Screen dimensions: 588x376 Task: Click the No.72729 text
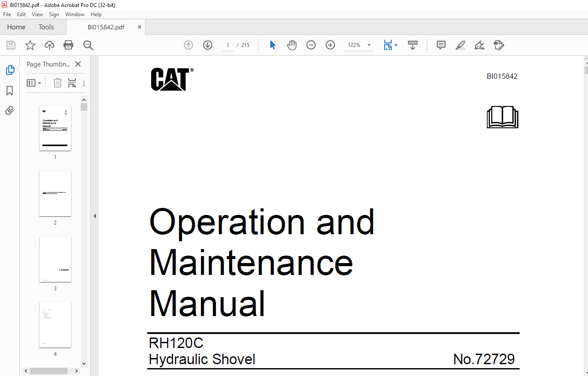(x=484, y=359)
